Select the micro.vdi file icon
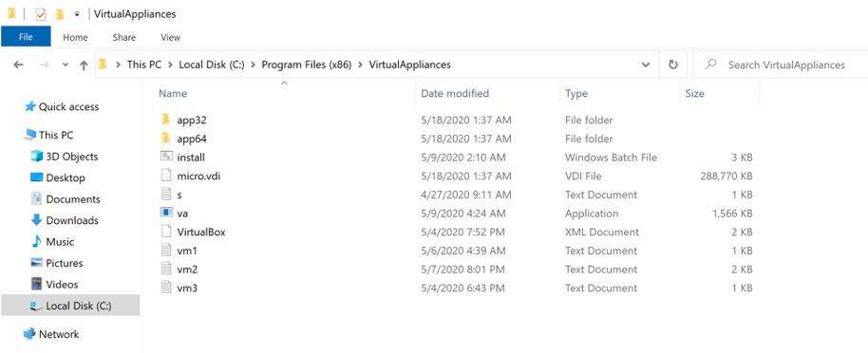 (x=166, y=176)
